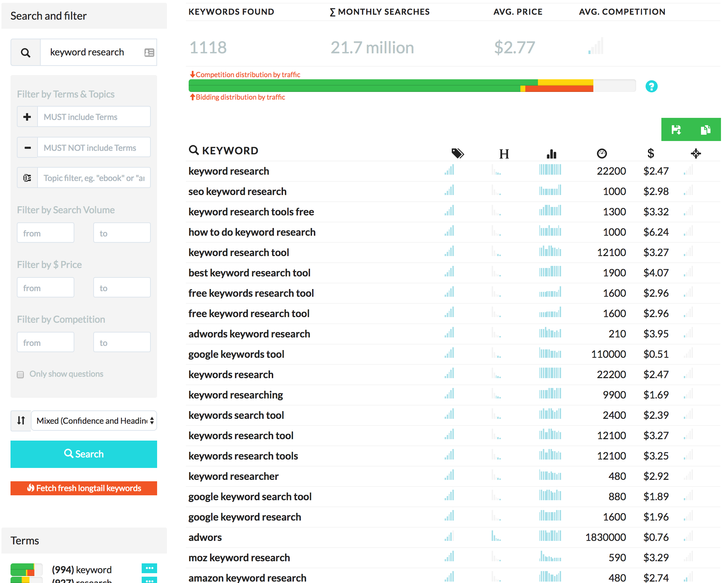Click the green copy to clipboard icon
The width and height of the screenshot is (728, 583).
pyautogui.click(x=706, y=129)
